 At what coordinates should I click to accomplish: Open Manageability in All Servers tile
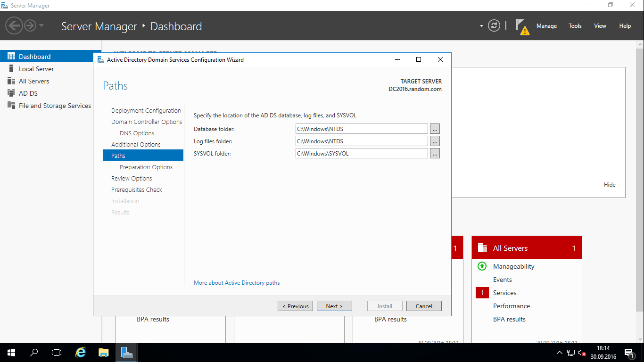coord(514,266)
